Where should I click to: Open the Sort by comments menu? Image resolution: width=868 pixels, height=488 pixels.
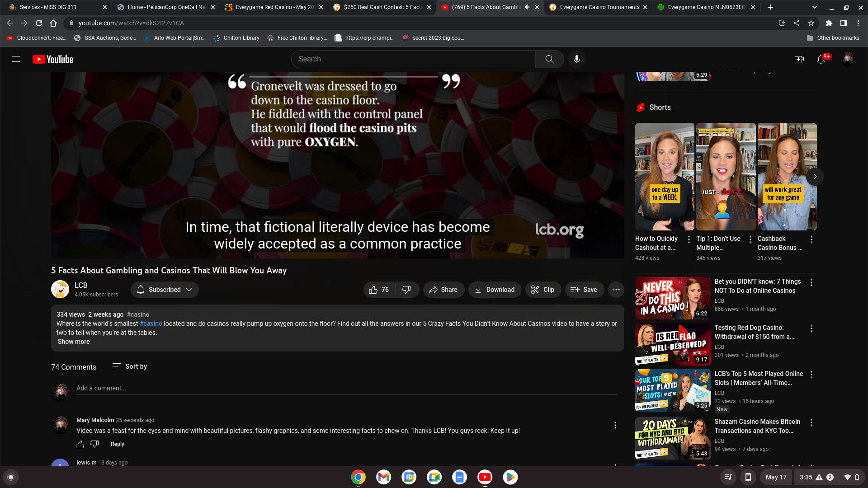130,366
